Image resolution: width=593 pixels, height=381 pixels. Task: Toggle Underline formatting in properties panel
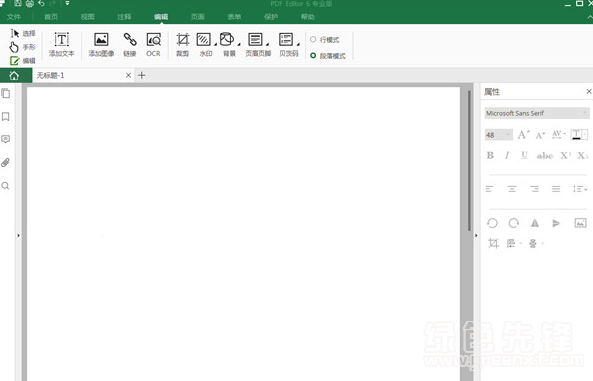pos(524,155)
